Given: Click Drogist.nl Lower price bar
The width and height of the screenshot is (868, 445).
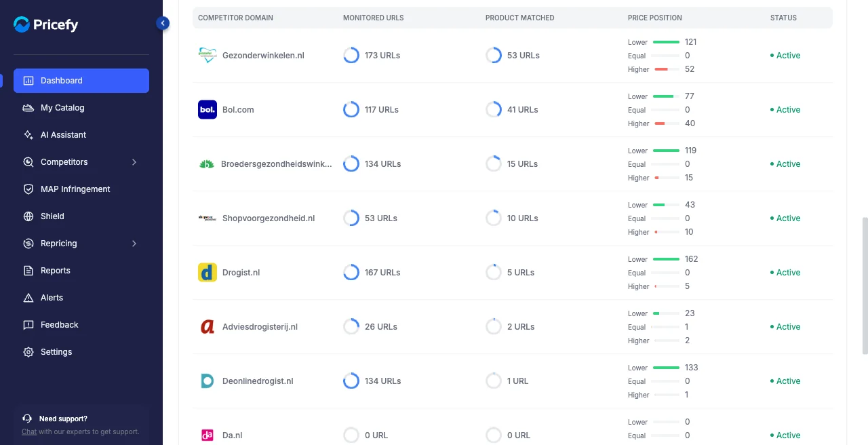Looking at the screenshot, I should click(x=666, y=259).
